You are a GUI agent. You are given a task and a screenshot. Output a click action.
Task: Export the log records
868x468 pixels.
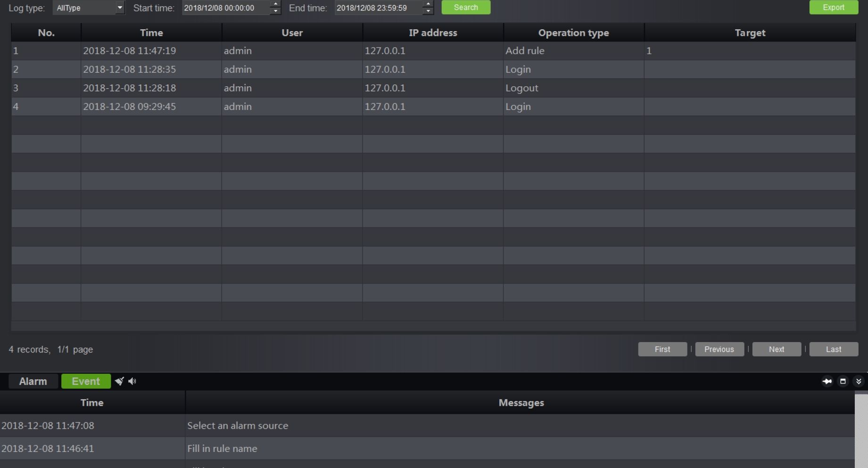[x=833, y=8]
